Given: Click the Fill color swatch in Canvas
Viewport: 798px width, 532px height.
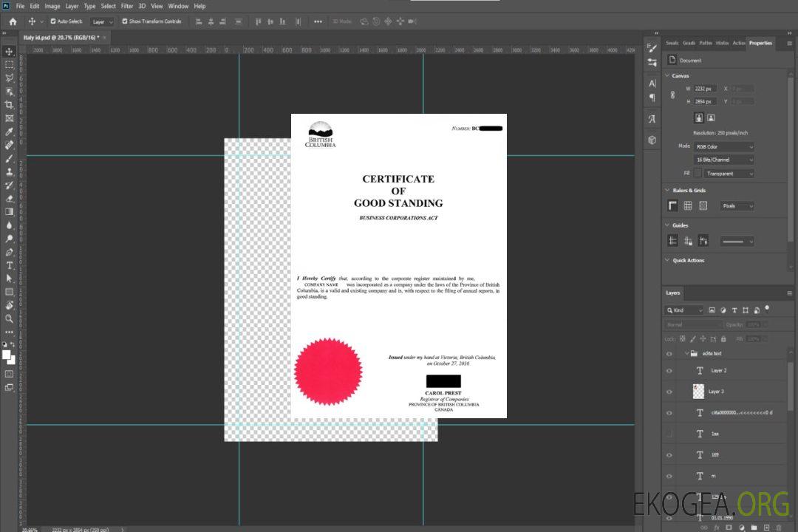Looking at the screenshot, I should [x=698, y=173].
